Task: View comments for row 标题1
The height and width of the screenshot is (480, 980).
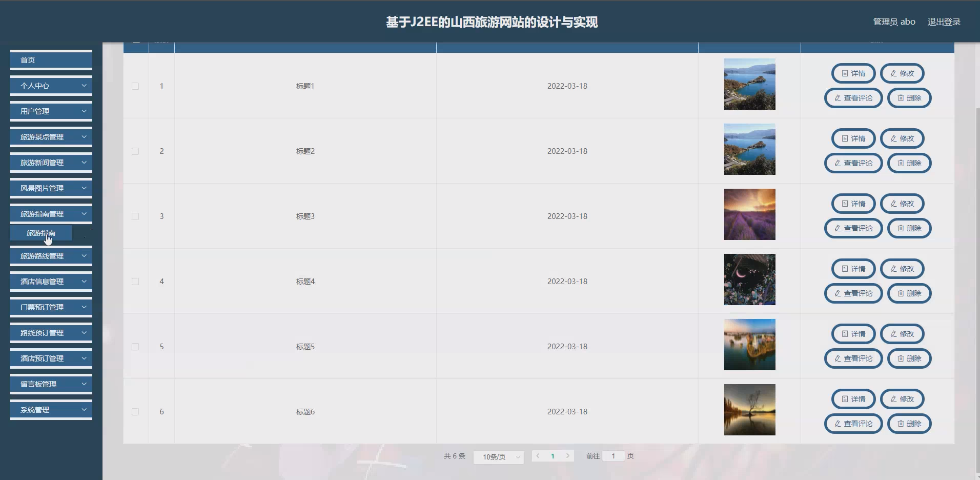Action: point(853,98)
